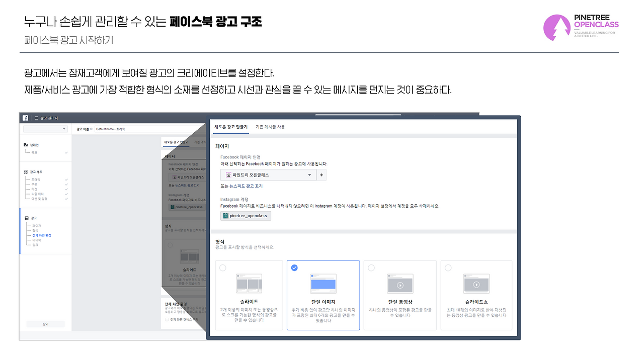Click the Facebook logo in the top-left toolbar

pos(24,118)
